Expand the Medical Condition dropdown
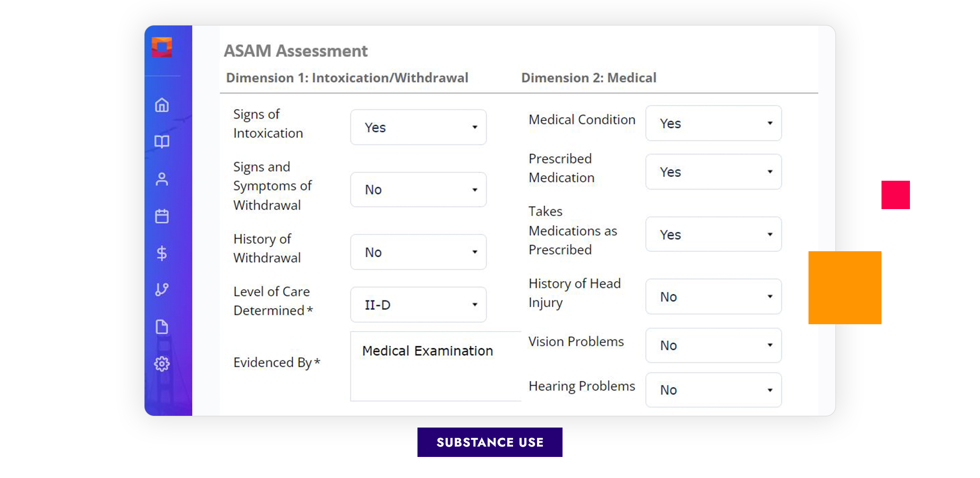The width and height of the screenshot is (980, 478). (x=713, y=123)
